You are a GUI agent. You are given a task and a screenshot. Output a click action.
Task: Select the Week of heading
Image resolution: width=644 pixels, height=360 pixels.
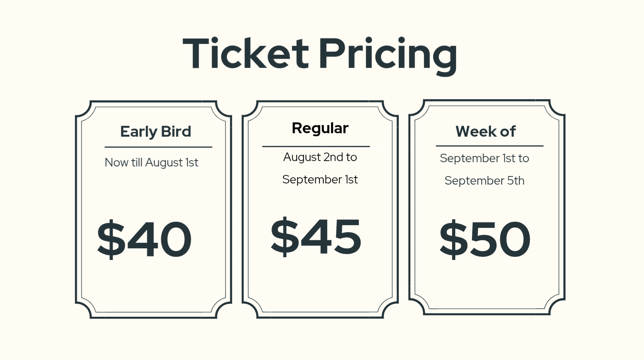click(485, 132)
